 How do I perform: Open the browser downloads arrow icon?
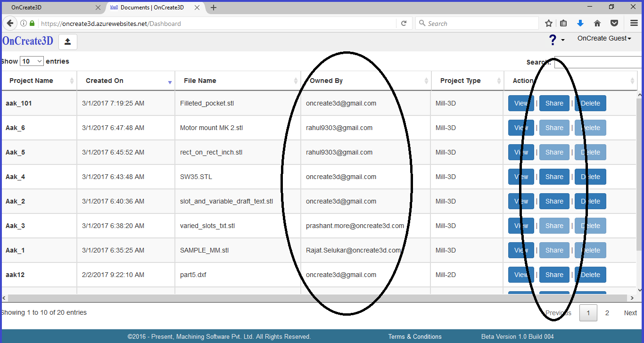580,24
